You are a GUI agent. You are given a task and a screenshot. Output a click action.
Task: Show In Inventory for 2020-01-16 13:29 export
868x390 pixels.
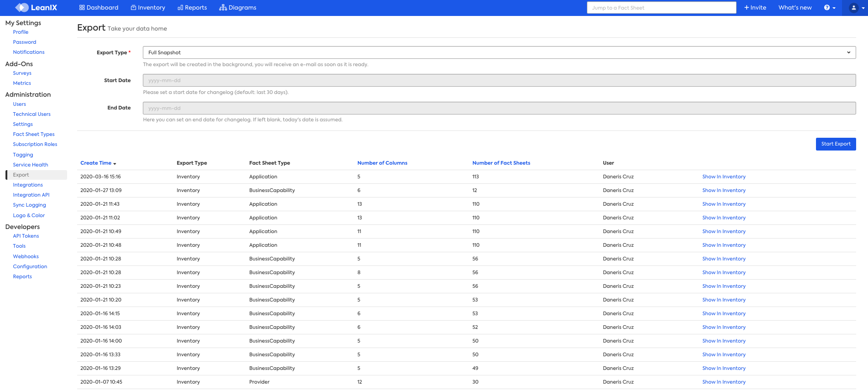point(724,368)
